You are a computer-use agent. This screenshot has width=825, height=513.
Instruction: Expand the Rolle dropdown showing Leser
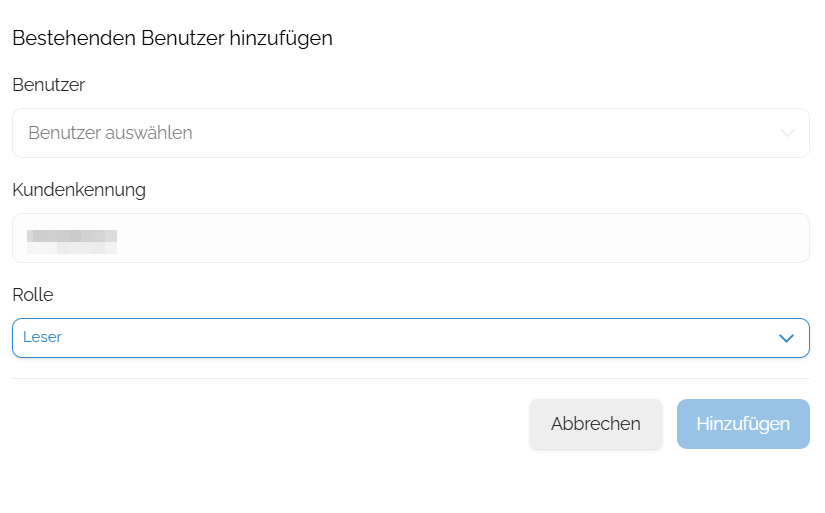[411, 338]
